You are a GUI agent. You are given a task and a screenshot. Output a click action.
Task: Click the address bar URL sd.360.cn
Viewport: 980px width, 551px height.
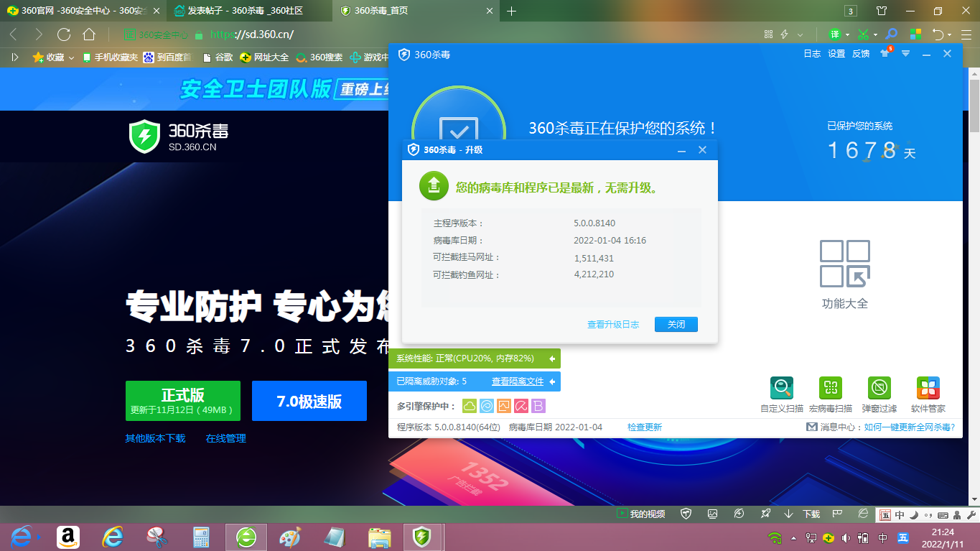tap(252, 34)
